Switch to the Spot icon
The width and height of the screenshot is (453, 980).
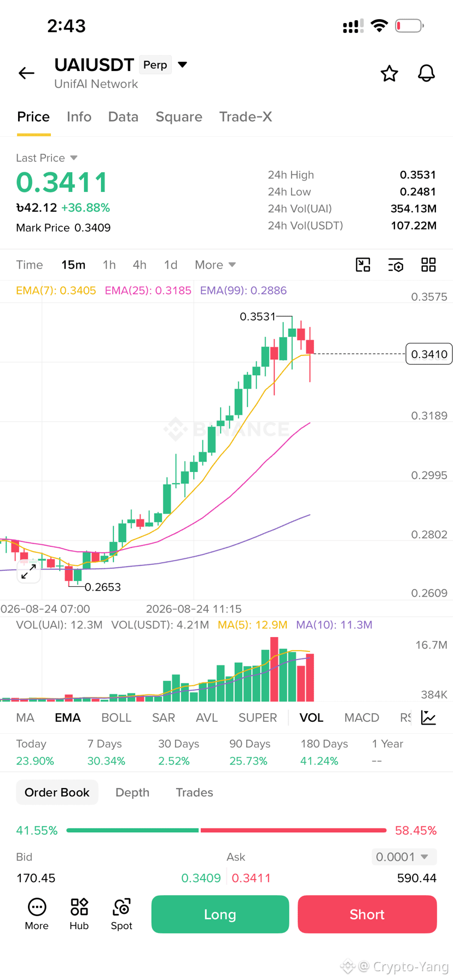coord(121,914)
